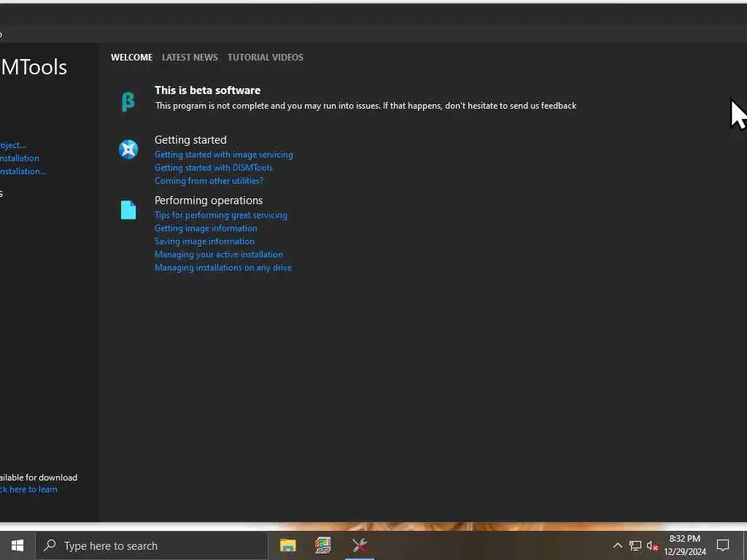Screen dimensions: 747x560
Task: Switch to the WELCOME tab
Action: pyautogui.click(x=131, y=57)
